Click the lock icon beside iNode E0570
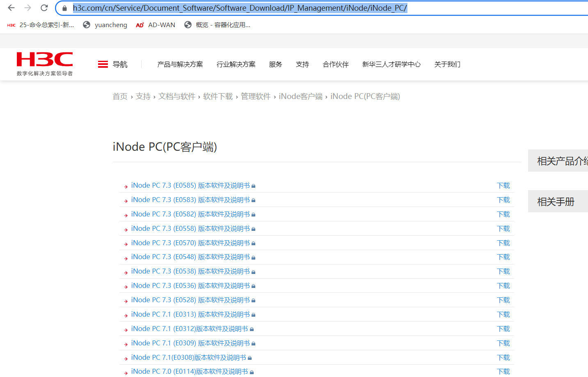The image size is (588, 377). [254, 244]
